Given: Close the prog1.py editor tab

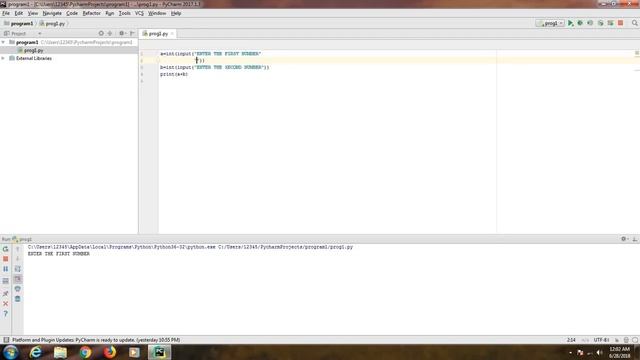Looking at the screenshot, I should pyautogui.click(x=172, y=34).
